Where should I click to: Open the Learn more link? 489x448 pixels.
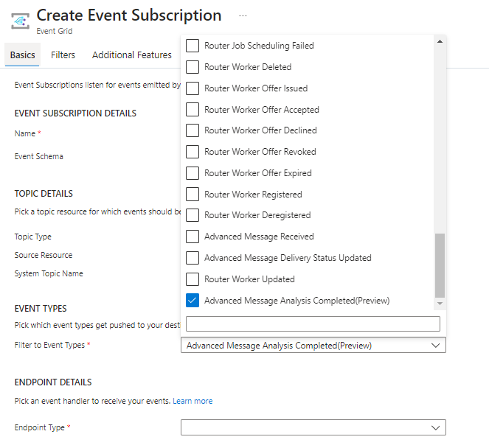tap(193, 401)
